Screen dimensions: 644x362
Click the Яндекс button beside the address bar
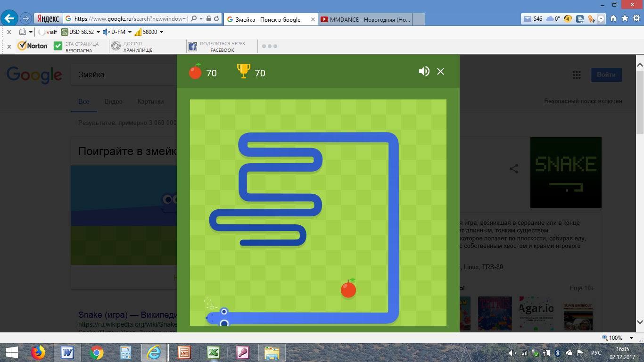pos(48,19)
